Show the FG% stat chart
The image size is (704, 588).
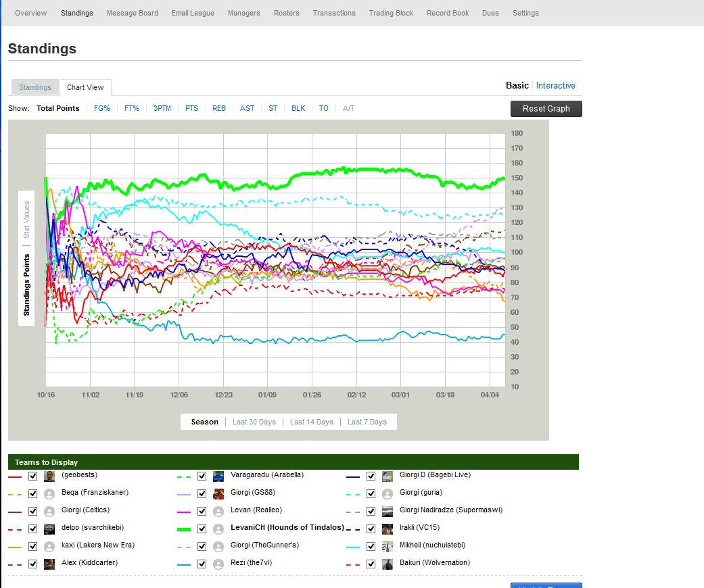tap(101, 108)
